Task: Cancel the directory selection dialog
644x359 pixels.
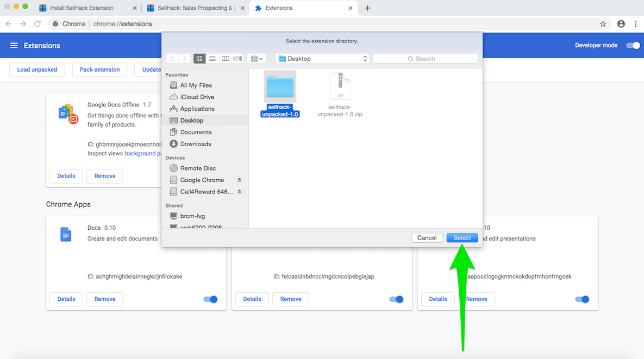Action: tap(427, 238)
